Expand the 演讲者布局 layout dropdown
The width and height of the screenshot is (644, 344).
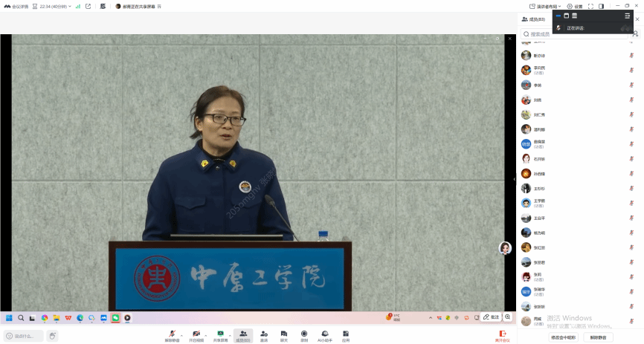[547, 6]
